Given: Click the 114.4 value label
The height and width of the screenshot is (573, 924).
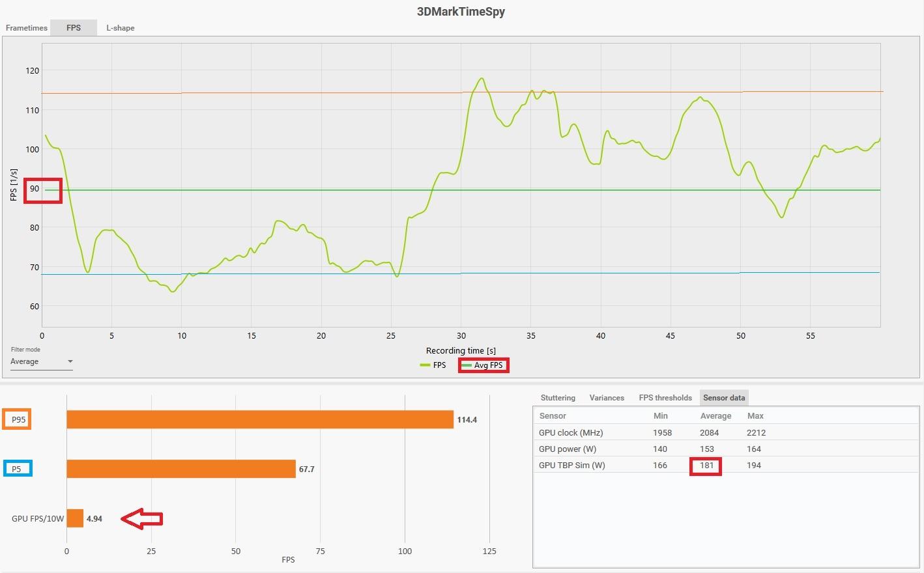Looking at the screenshot, I should click(x=467, y=420).
